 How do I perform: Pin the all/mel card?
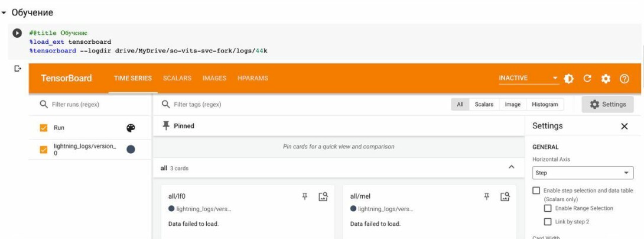tap(487, 196)
